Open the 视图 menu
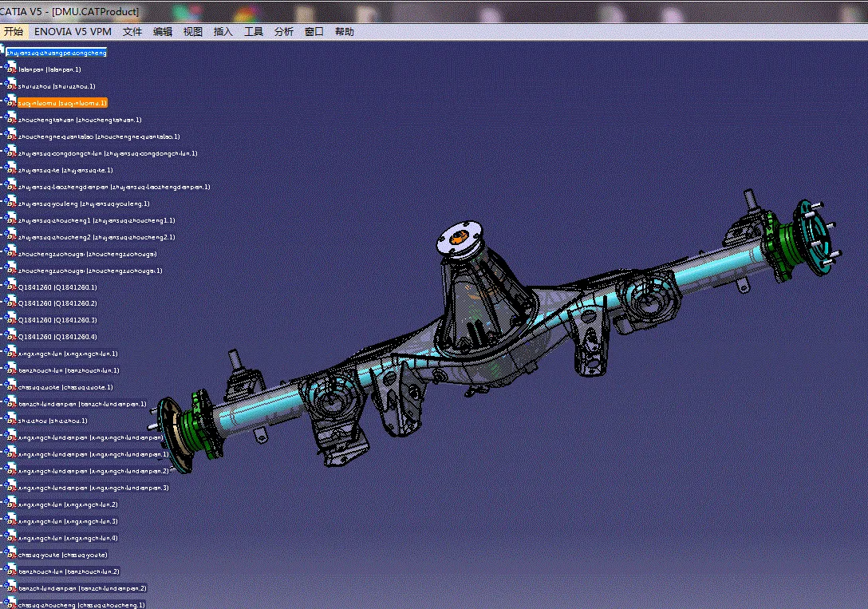This screenshot has height=609, width=868. pyautogui.click(x=192, y=32)
